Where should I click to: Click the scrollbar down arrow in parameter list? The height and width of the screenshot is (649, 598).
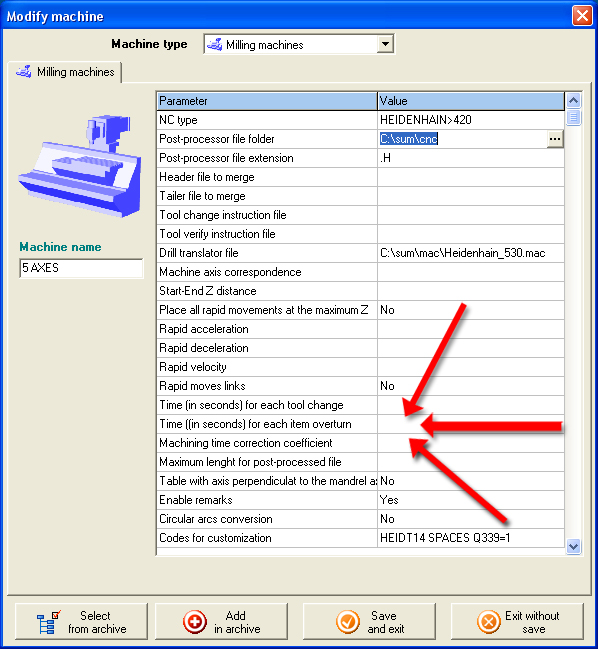(574, 546)
